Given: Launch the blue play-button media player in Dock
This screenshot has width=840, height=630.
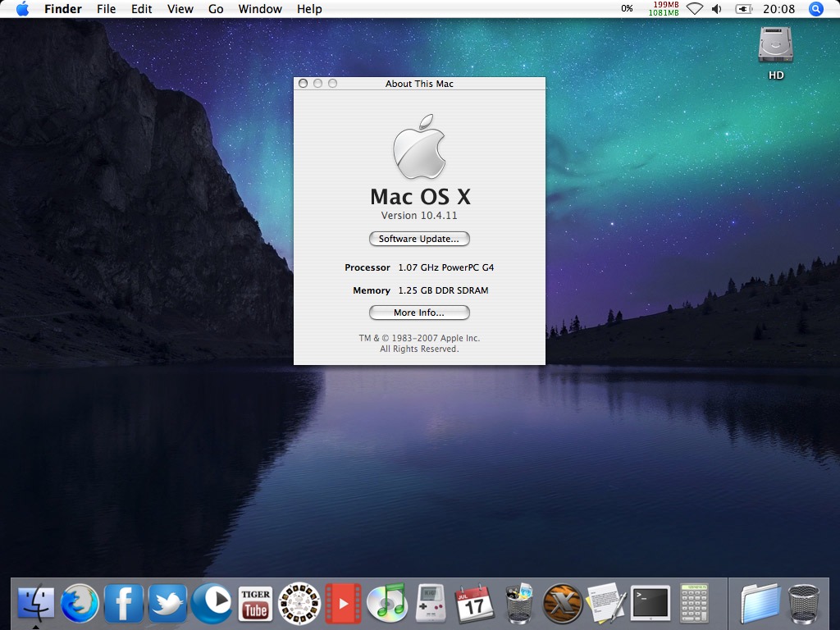Looking at the screenshot, I should [212, 604].
